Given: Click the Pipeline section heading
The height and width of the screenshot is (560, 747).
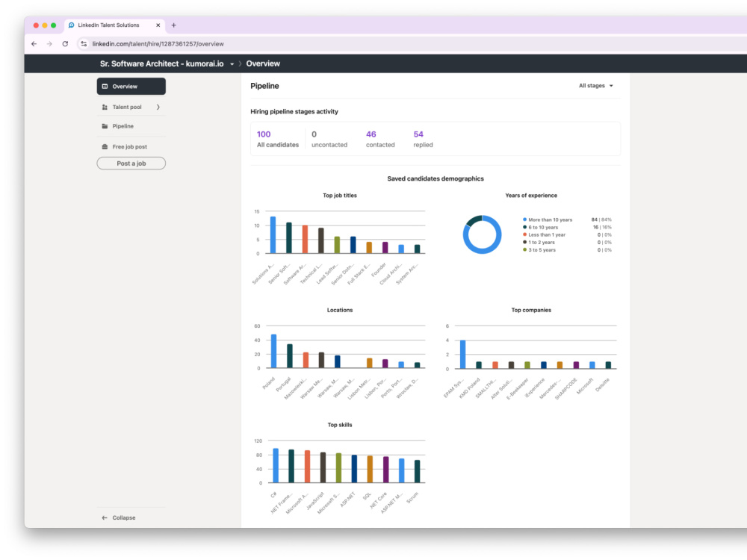Looking at the screenshot, I should (265, 86).
